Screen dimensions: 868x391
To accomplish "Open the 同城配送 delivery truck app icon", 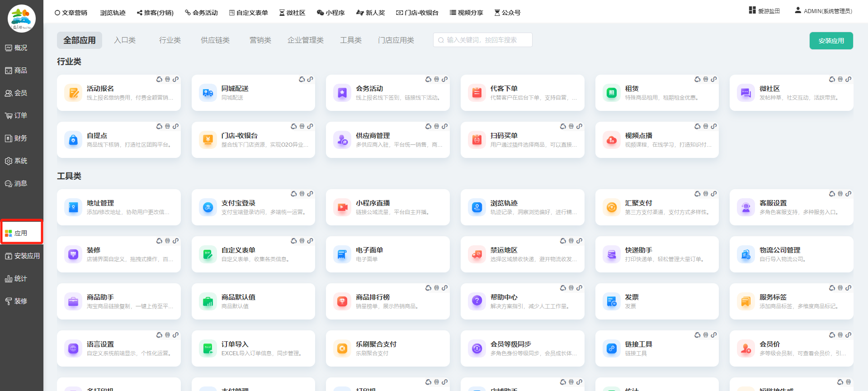I will tap(208, 93).
